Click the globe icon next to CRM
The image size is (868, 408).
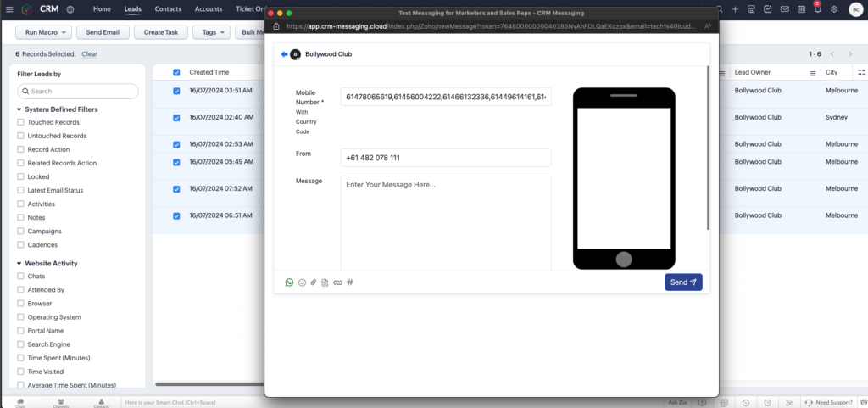coord(70,9)
